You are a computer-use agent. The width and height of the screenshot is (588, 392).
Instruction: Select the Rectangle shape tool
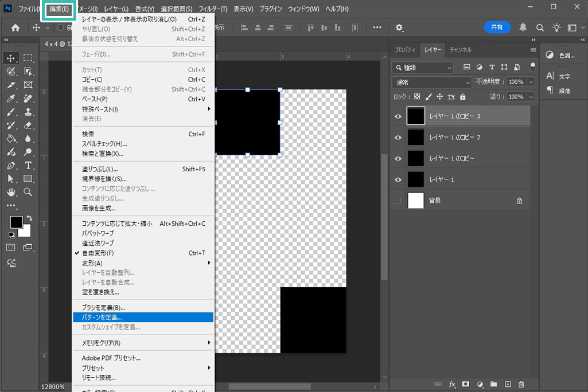click(28, 179)
